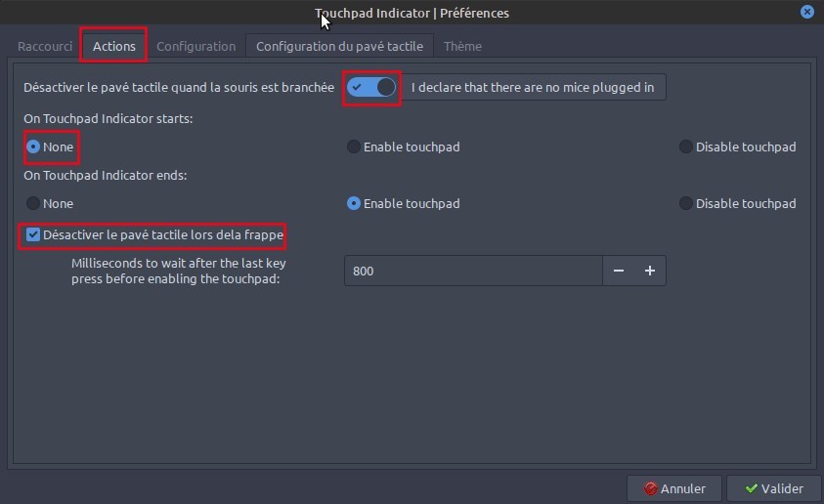The image size is (824, 504).
Task: Click the 'Touchpad Indicator | Préférences' title bar
Action: click(412, 13)
